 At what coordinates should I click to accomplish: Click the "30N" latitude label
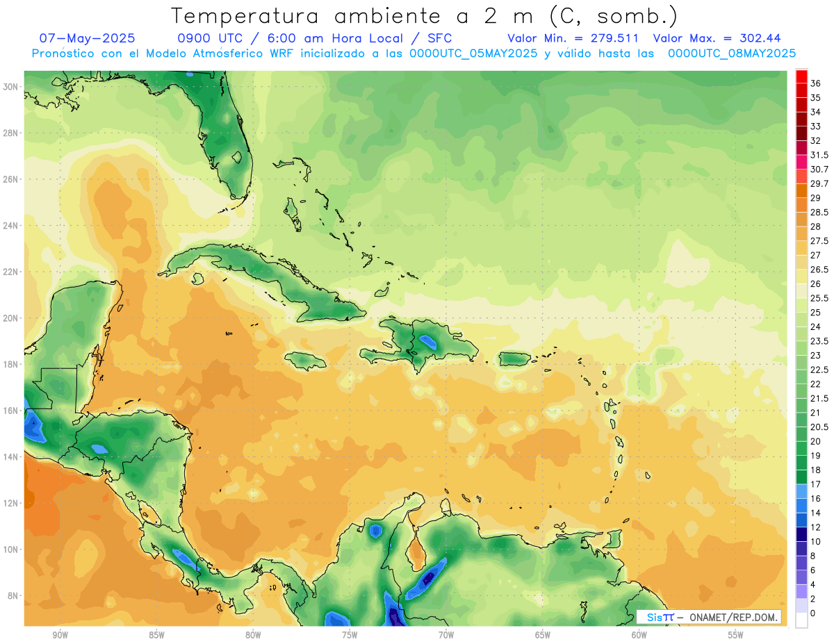click(x=11, y=87)
